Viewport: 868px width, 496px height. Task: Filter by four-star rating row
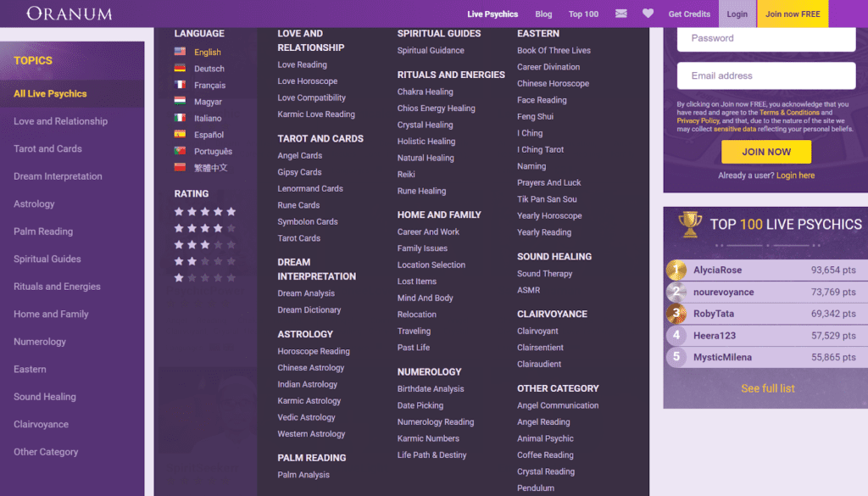204,228
